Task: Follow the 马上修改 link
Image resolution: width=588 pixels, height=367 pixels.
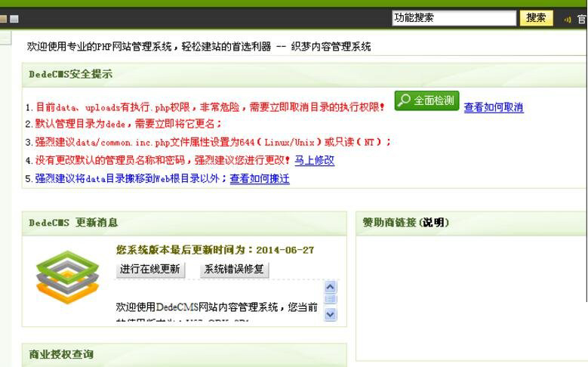Action: (314, 160)
